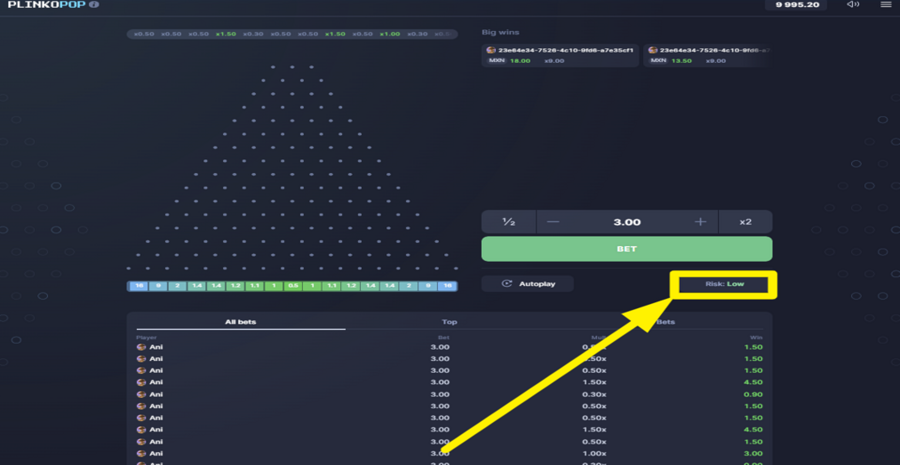
Task: Click the plus icon to increase bet
Action: point(700,222)
